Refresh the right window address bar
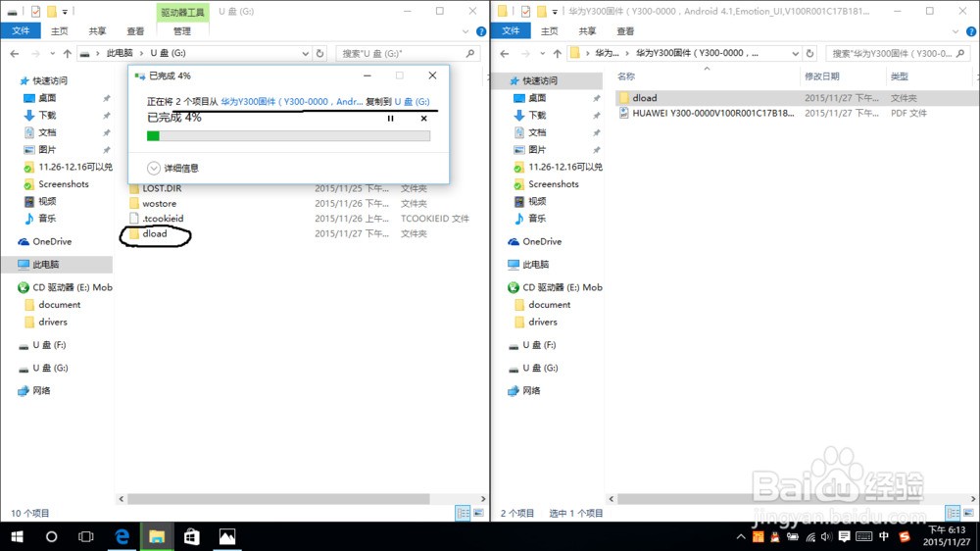The height and width of the screenshot is (551, 980). click(810, 53)
